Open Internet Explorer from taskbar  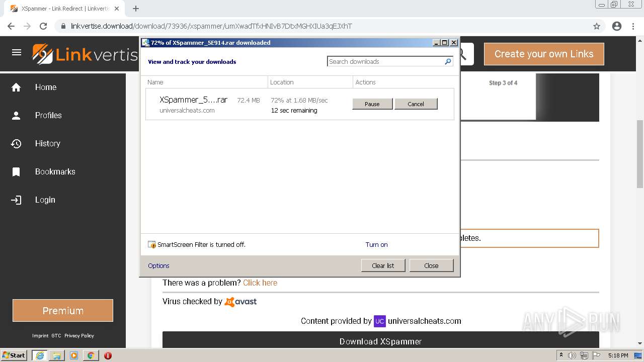(x=39, y=355)
